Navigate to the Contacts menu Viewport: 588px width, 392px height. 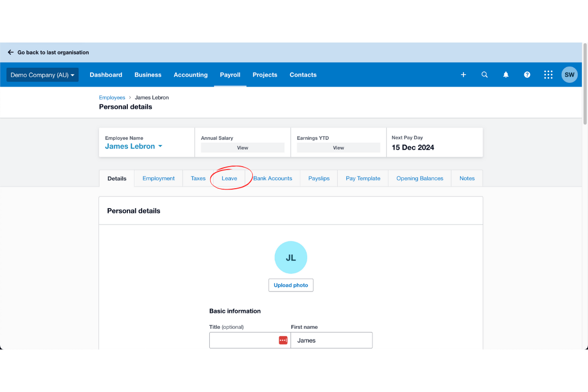(303, 74)
